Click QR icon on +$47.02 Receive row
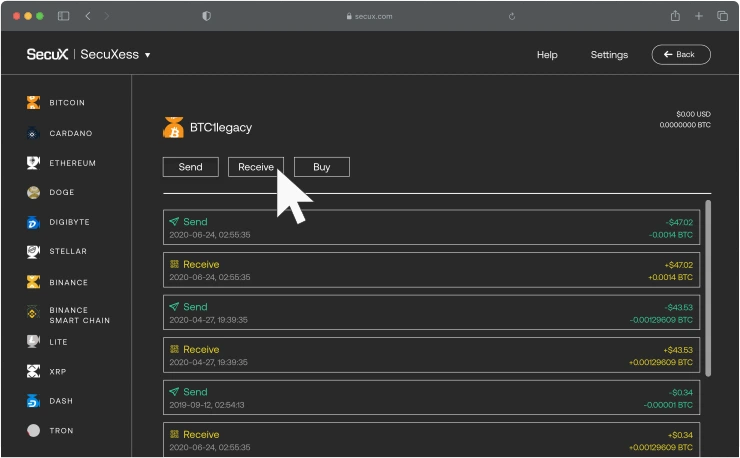740x458 pixels. click(x=174, y=264)
